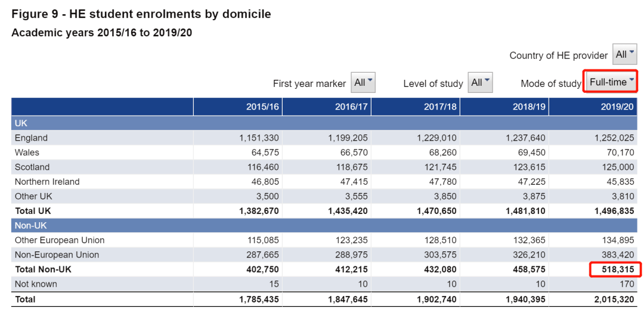Image resolution: width=644 pixels, height=311 pixels.
Task: Select the UK section header row
Action: tap(324, 123)
